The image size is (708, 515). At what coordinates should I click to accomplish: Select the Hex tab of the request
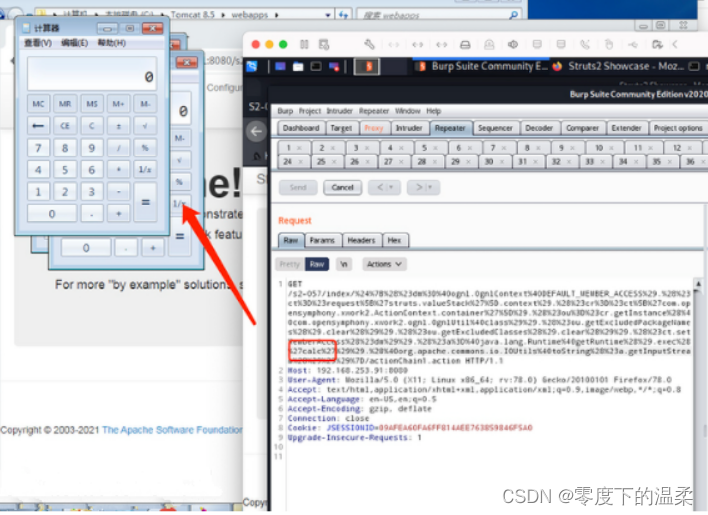click(x=394, y=241)
